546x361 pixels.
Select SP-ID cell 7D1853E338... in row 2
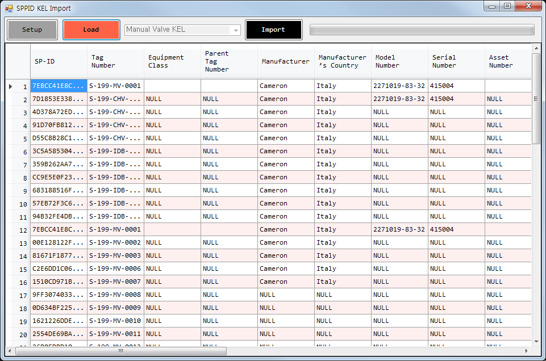[59, 99]
